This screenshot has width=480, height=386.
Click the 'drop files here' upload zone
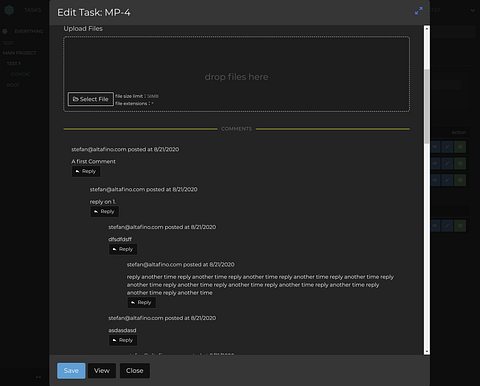coord(236,74)
